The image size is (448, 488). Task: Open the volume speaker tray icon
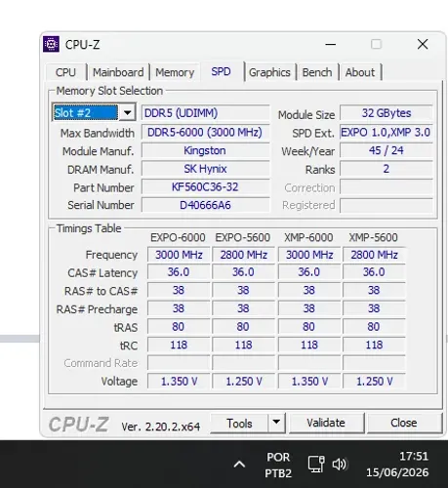point(340,465)
